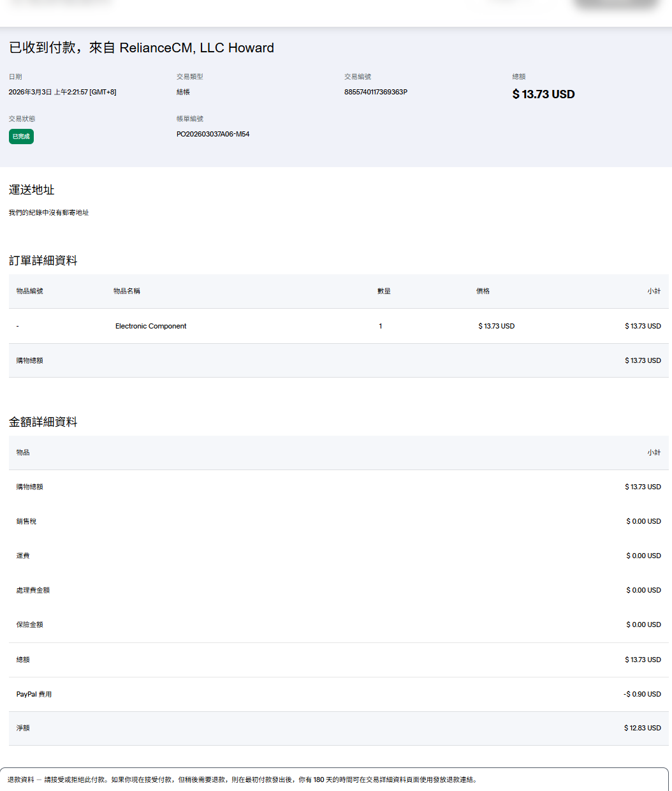Click the 運送地址 section heading
The image size is (672, 791).
click(32, 190)
